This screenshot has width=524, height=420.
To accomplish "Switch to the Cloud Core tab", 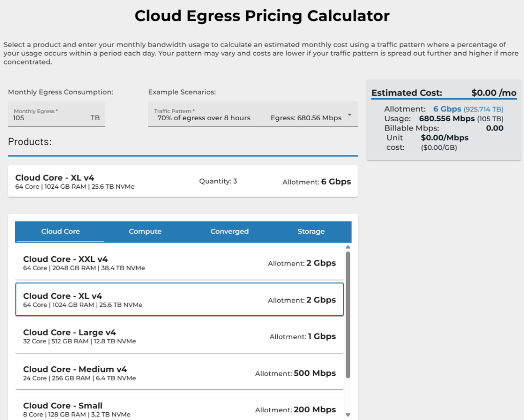I will [60, 231].
